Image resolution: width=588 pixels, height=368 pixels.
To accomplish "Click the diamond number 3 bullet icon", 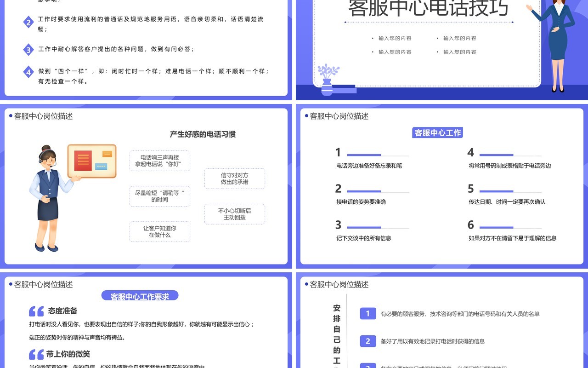I will tap(28, 50).
